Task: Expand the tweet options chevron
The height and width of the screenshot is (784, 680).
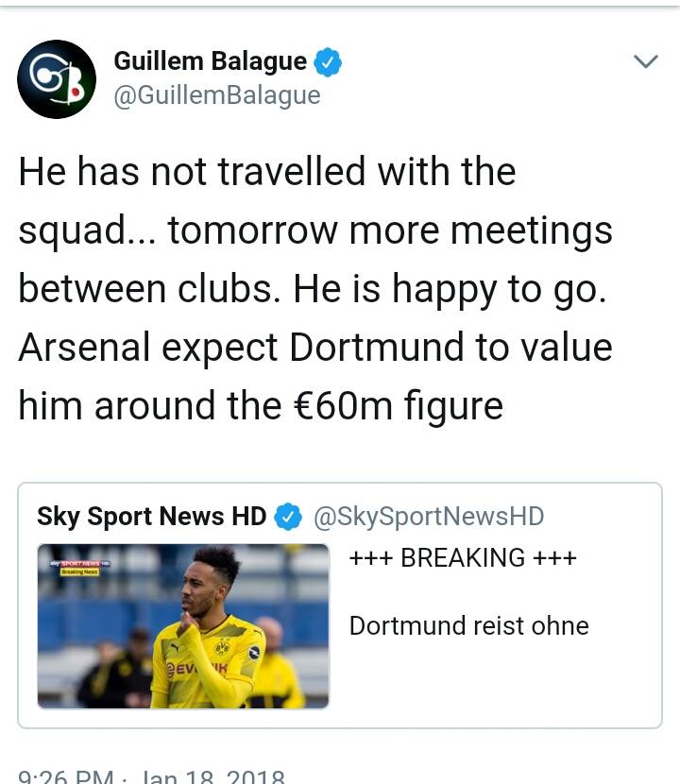Action: click(x=645, y=61)
